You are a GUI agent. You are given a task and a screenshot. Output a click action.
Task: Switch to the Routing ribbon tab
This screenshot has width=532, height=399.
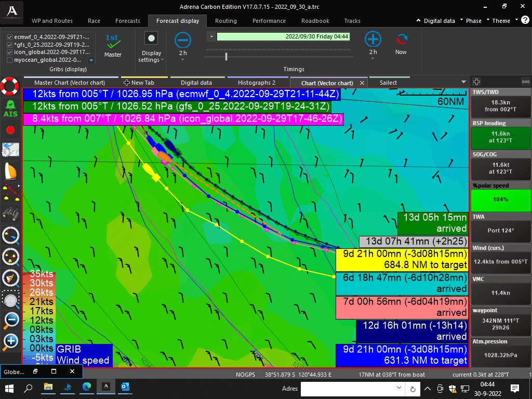pyautogui.click(x=225, y=21)
